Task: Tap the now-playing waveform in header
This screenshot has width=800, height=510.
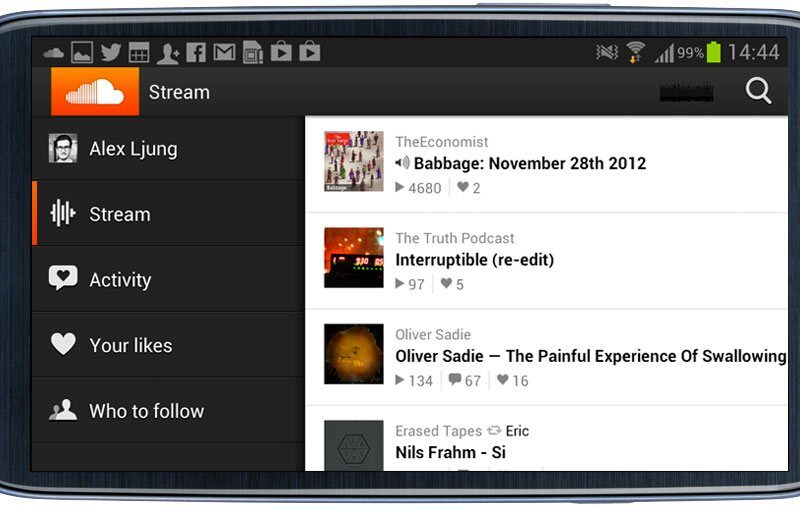Action: (x=686, y=92)
